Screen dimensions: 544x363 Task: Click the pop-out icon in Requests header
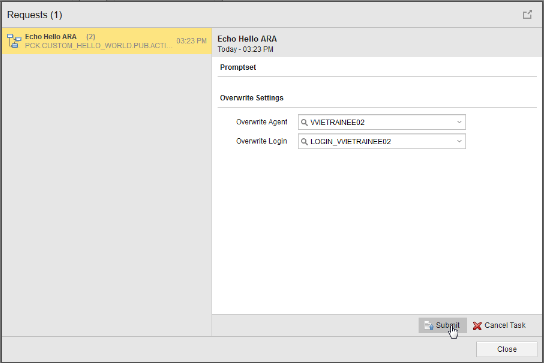coord(527,15)
